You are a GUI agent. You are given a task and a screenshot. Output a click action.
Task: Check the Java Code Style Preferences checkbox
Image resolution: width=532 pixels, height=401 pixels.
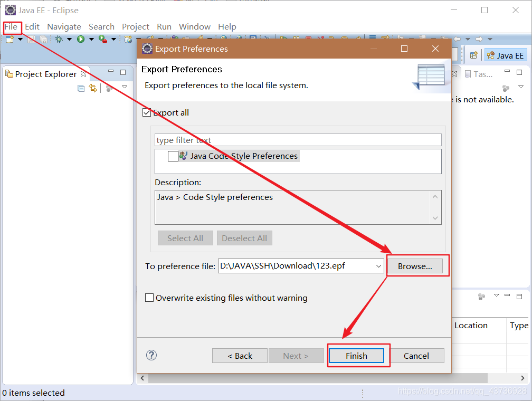pos(173,156)
